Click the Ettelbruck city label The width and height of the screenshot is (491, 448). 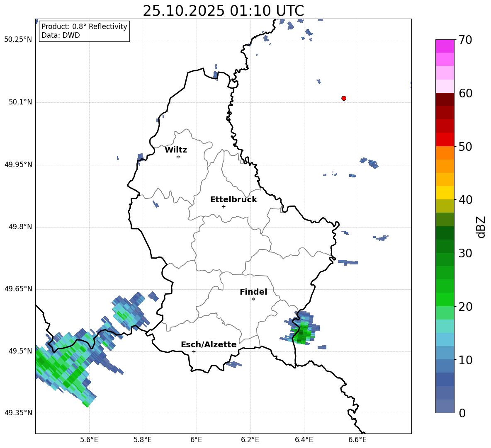point(233,200)
